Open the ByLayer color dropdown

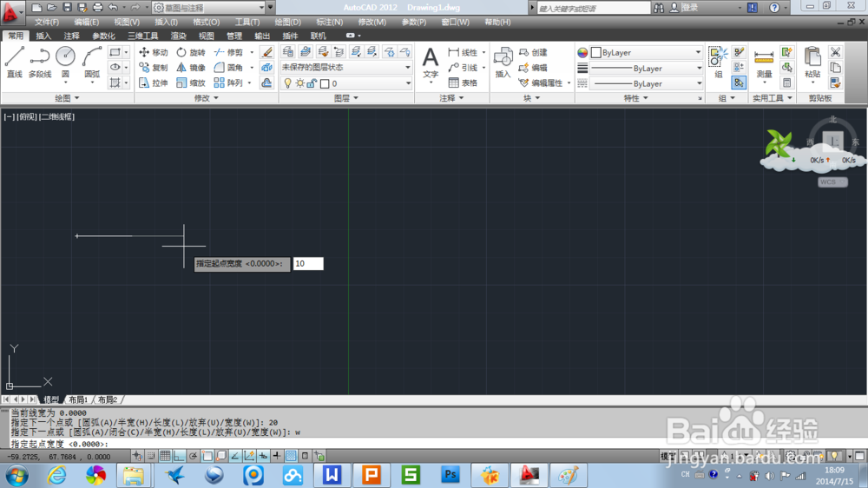pos(646,52)
